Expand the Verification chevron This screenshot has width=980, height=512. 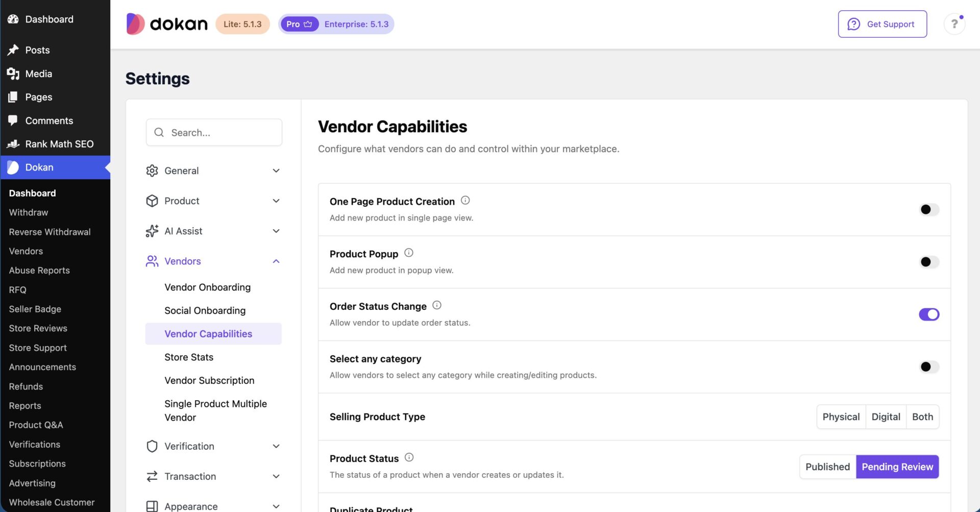(x=276, y=446)
